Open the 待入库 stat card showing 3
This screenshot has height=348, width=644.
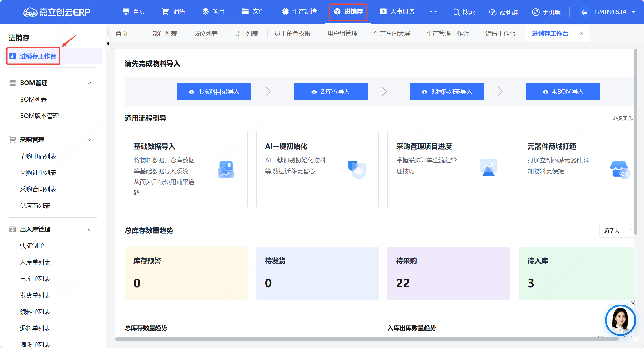click(x=577, y=273)
